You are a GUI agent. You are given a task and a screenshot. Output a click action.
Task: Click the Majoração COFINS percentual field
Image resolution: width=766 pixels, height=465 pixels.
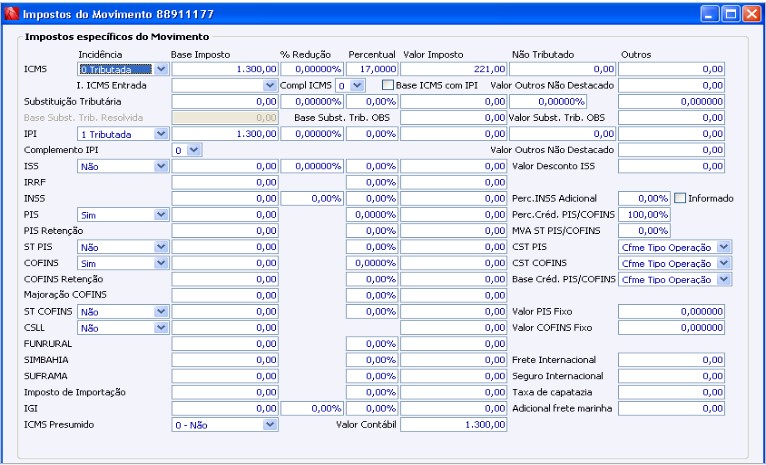(x=372, y=296)
